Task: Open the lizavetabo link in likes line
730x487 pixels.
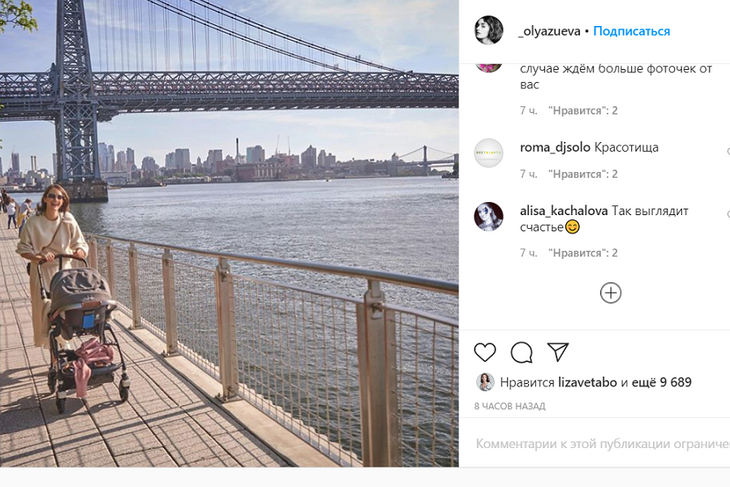Action: coord(587,382)
